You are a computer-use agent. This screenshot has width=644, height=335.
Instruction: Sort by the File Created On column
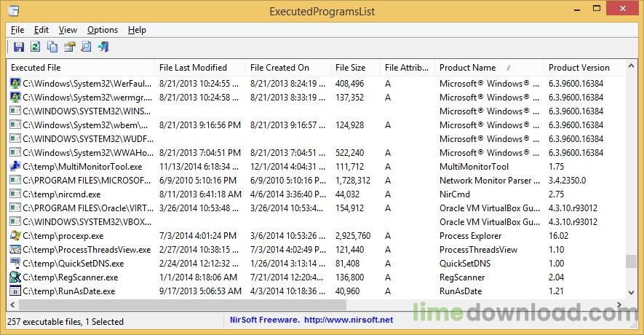[x=288, y=68]
